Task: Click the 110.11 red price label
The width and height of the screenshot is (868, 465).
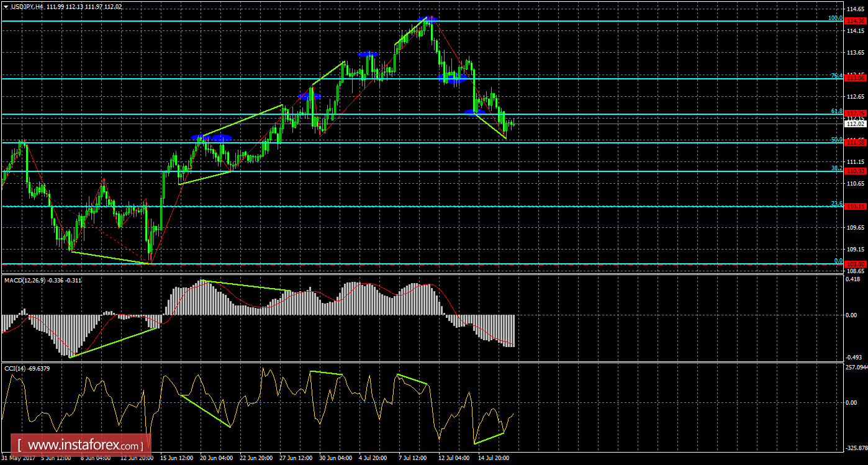Action: click(856, 206)
